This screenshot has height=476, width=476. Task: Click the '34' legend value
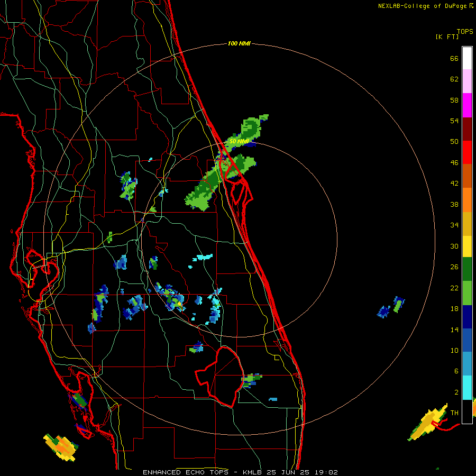[454, 225]
